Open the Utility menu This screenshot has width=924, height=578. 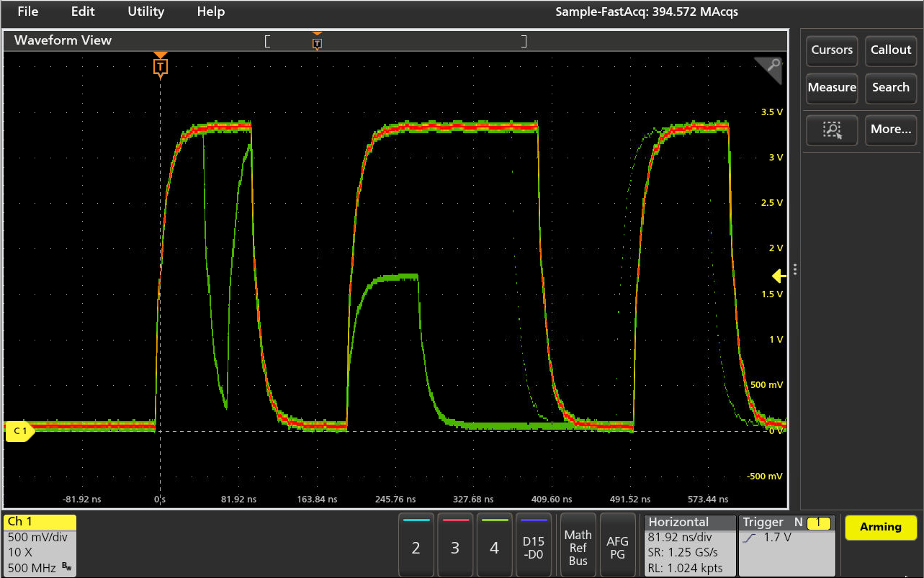coord(145,12)
